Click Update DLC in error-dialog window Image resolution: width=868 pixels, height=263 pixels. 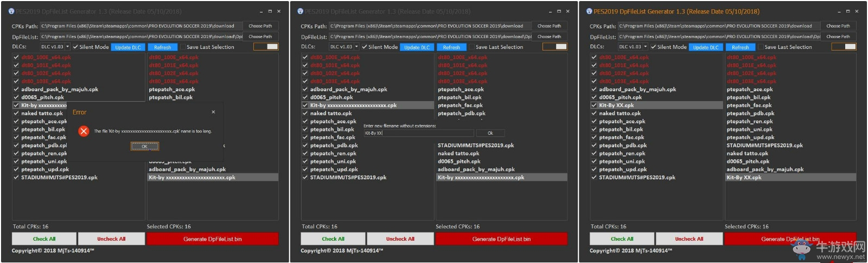coord(128,47)
